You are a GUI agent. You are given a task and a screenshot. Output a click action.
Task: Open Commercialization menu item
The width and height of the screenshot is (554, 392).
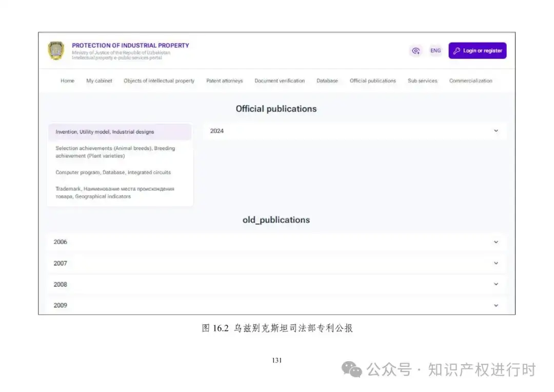(x=470, y=81)
